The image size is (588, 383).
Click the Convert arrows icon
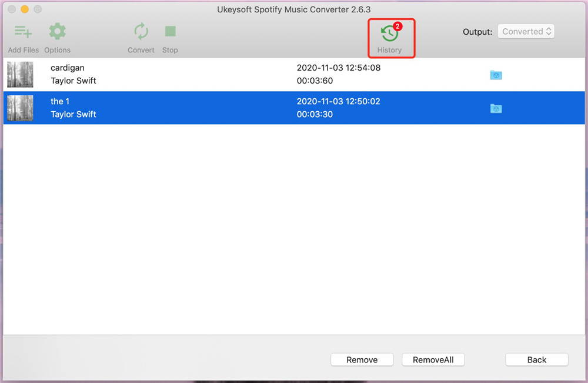tap(141, 32)
